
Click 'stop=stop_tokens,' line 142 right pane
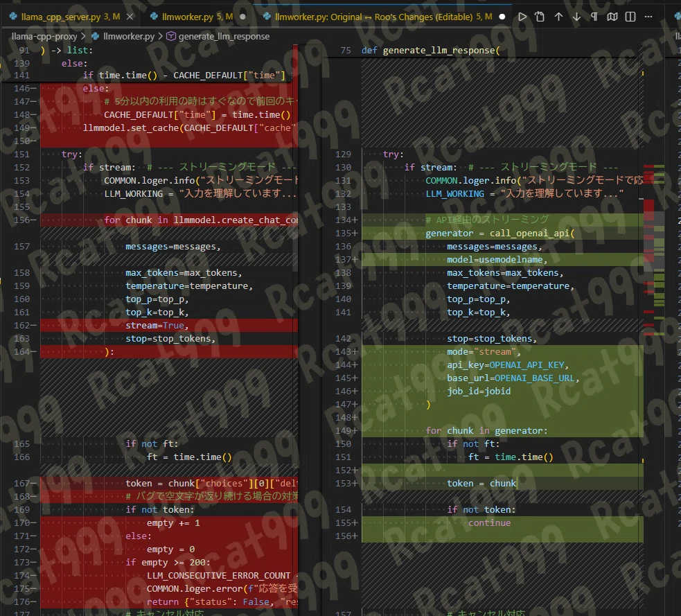492,339
